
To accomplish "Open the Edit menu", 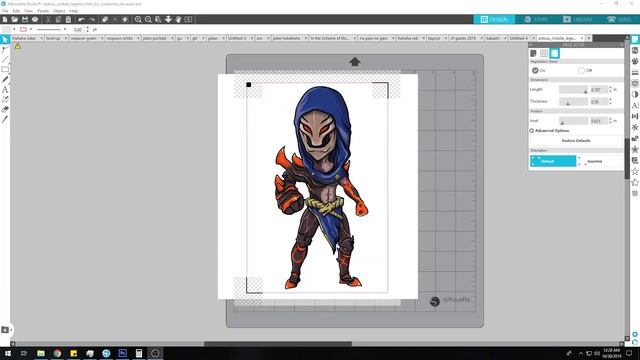I will point(16,11).
